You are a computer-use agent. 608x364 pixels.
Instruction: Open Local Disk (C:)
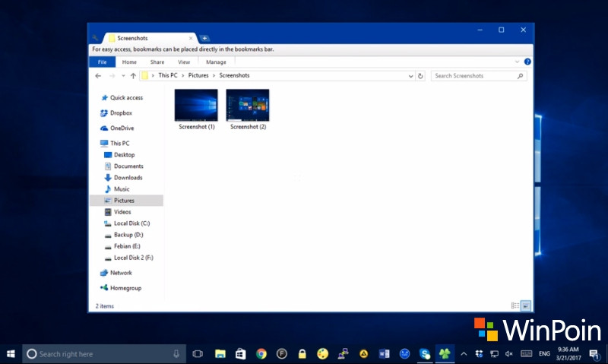pos(127,223)
